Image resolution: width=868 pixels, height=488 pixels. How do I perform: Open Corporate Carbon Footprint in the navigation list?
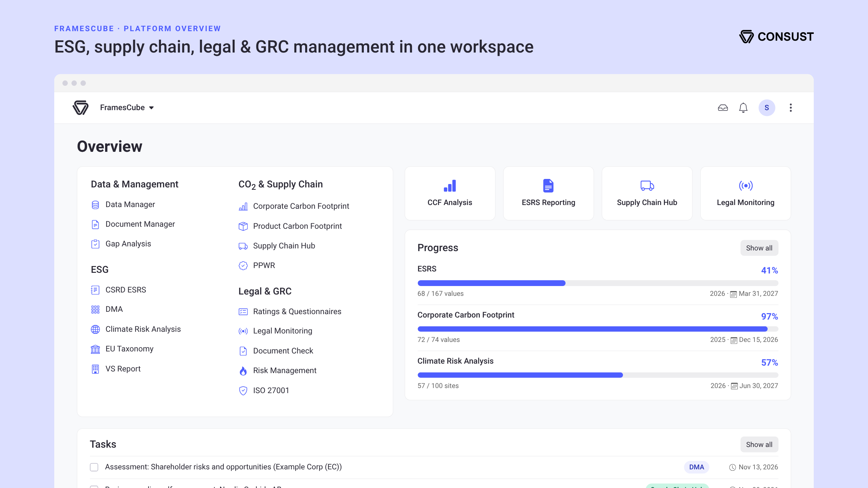click(x=301, y=206)
